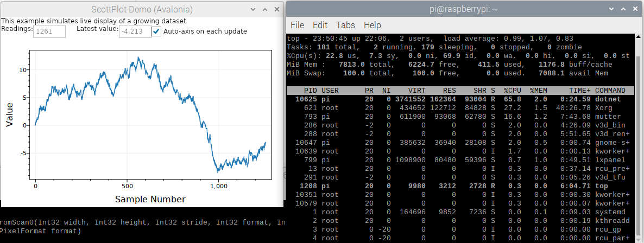
Task: Click the rcu_pre+ process command
Action: pyautogui.click(x=613, y=169)
